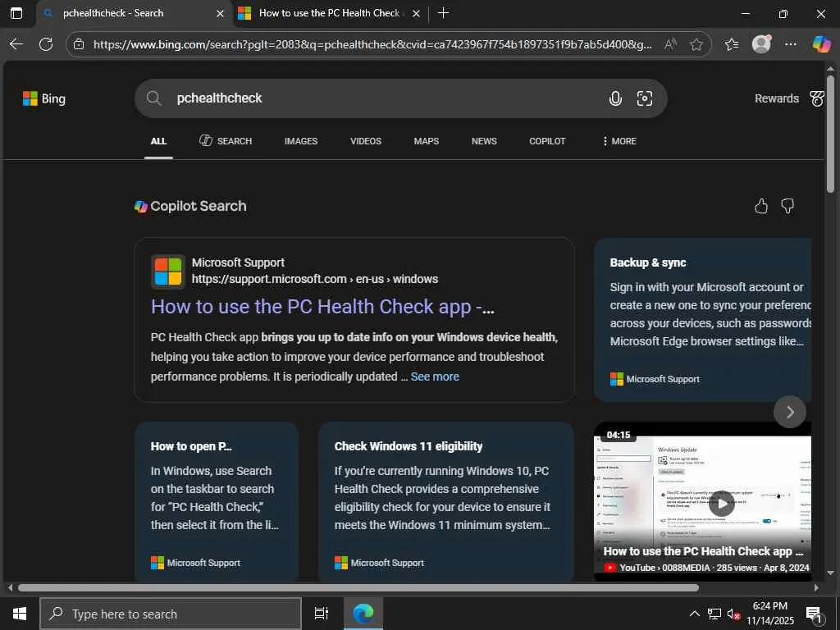Select the NEWS tab
Image resolution: width=840 pixels, height=630 pixels.
[x=484, y=141]
